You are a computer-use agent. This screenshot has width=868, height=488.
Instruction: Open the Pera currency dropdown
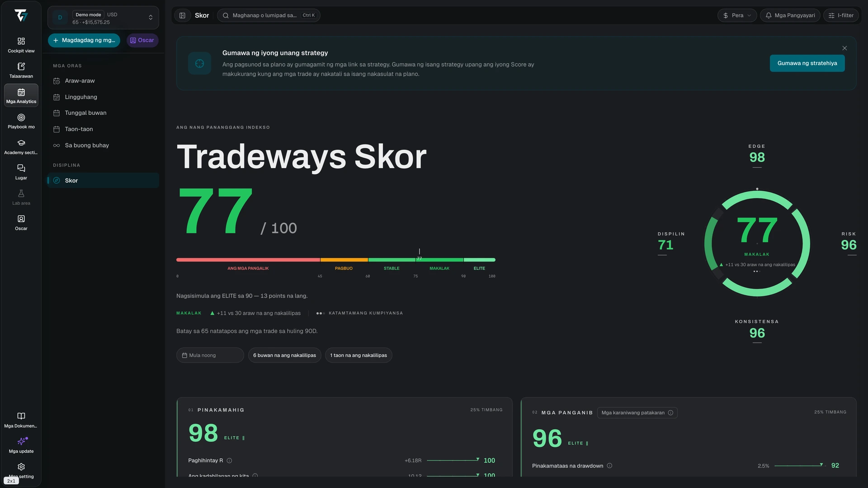737,15
